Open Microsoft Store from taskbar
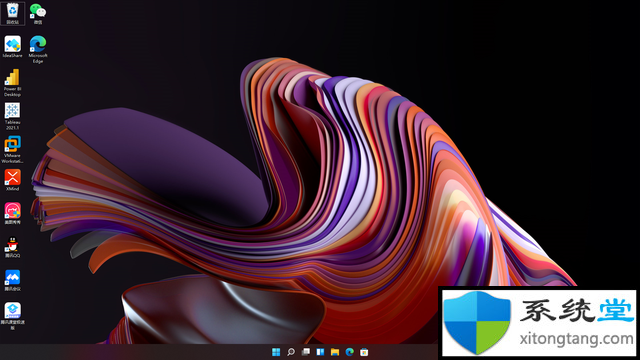Viewport: 640px width, 360px height. coord(364,352)
